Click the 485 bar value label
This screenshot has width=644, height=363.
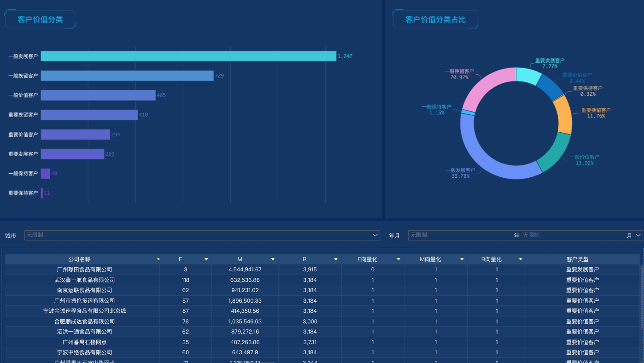pyautogui.click(x=161, y=95)
